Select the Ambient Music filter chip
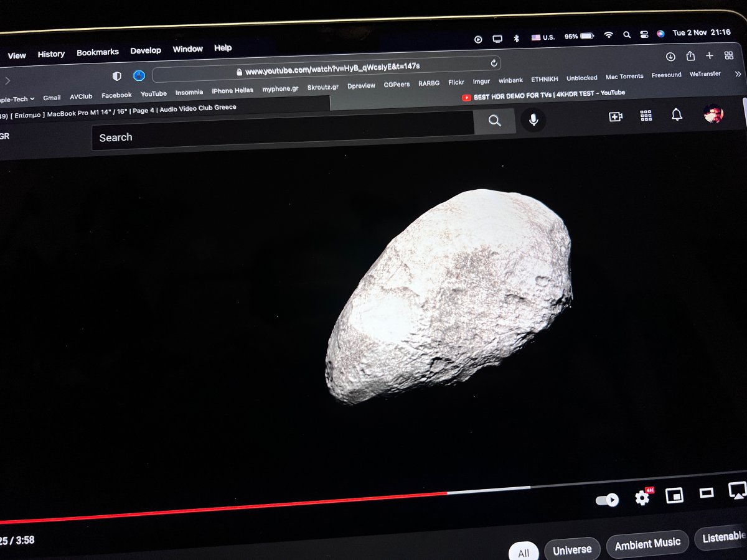Screen dimensions: 747x560 (647, 544)
